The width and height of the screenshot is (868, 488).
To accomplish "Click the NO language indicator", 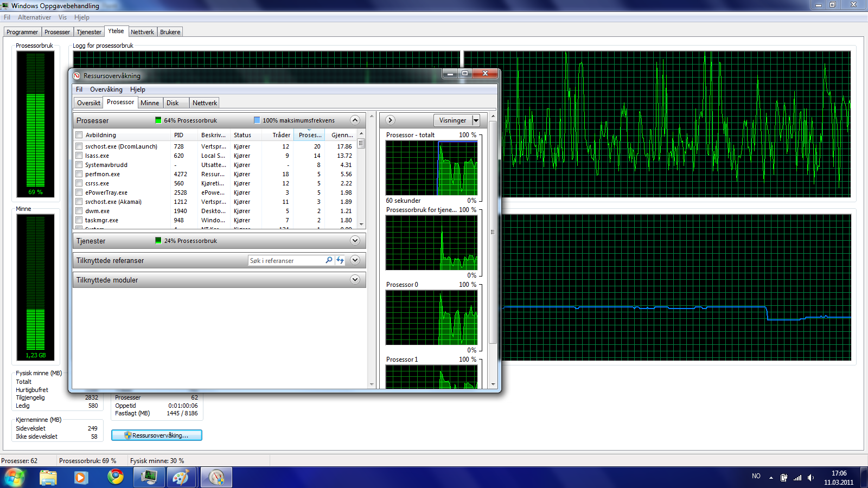I will pyautogui.click(x=756, y=476).
